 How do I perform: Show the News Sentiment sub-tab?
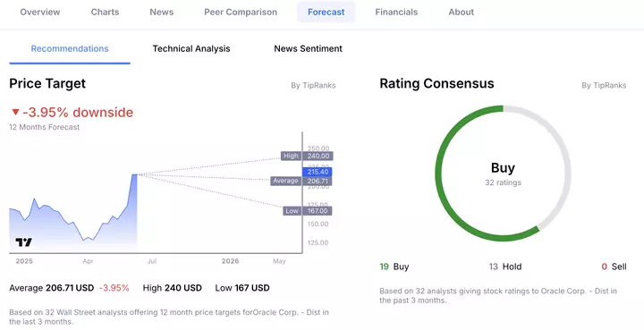click(x=308, y=49)
